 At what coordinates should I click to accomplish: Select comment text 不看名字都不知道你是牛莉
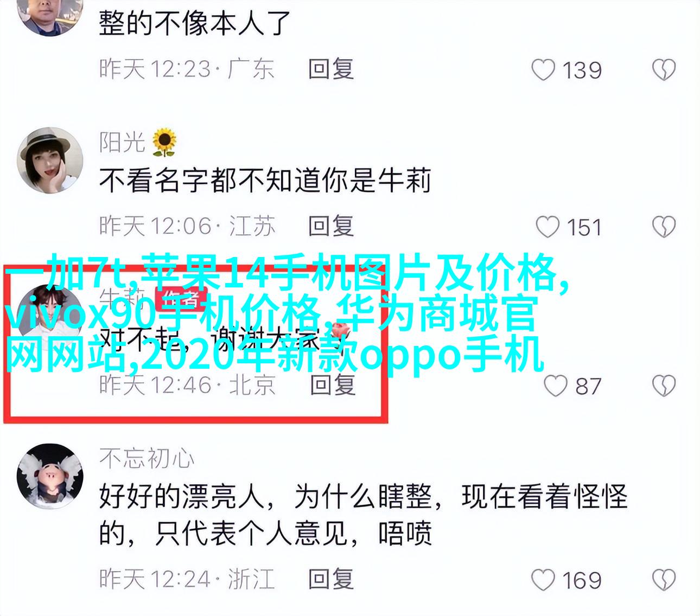click(265, 181)
